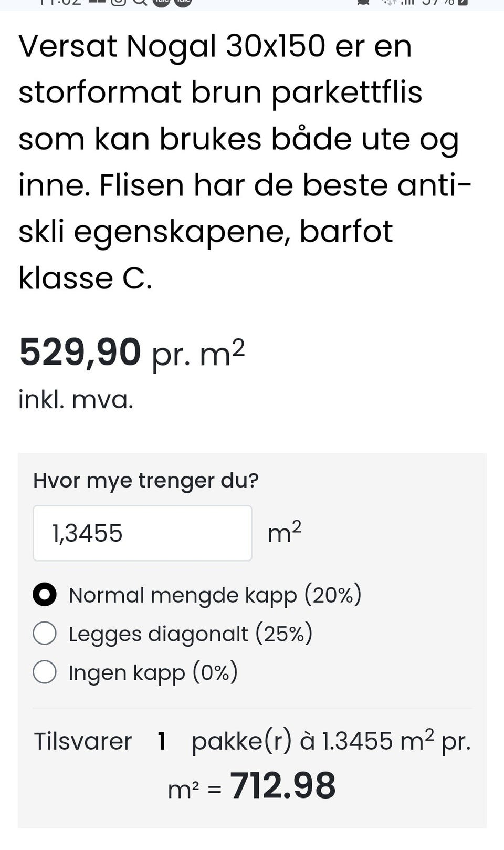Click the 529,90 price per m² text

pos(132,353)
